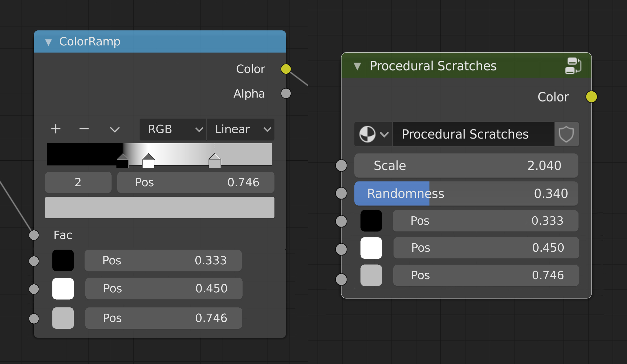
Task: Open white swatch in Procedural Scratches node
Action: pos(371,248)
